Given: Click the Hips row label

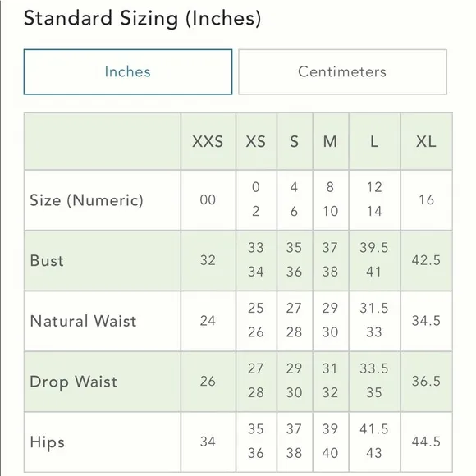Looking at the screenshot, I should tap(47, 442).
